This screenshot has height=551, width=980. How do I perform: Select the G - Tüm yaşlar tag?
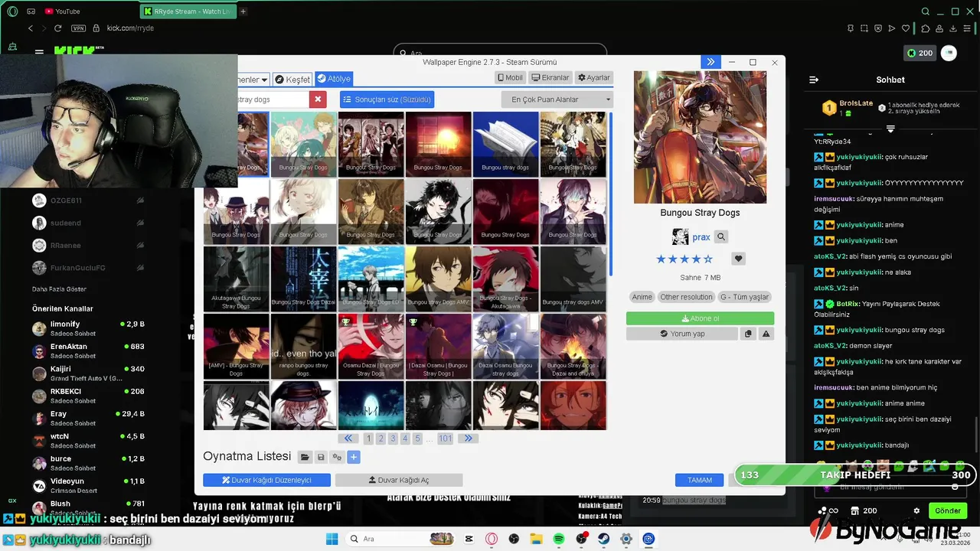[x=744, y=297]
